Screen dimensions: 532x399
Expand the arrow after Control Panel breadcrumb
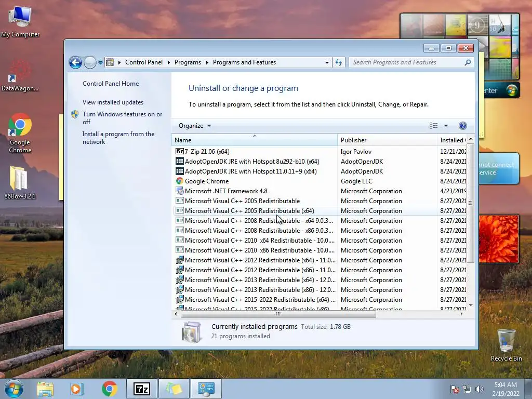[x=169, y=63]
